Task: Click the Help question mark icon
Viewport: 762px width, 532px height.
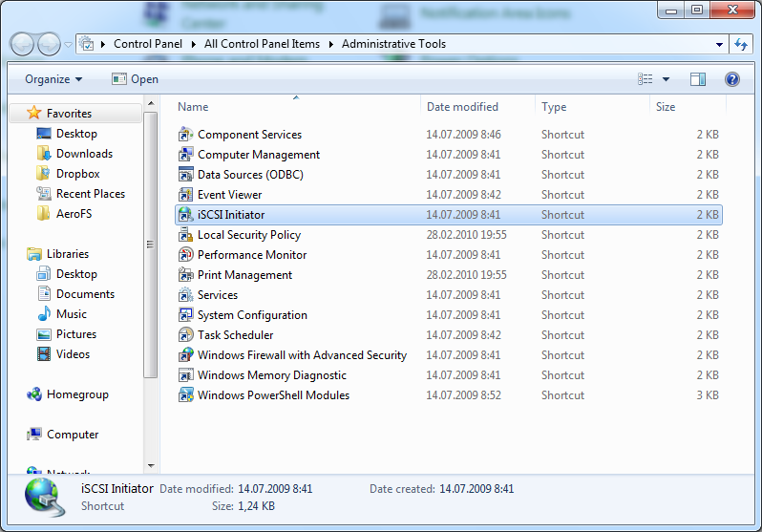Action: pos(731,78)
